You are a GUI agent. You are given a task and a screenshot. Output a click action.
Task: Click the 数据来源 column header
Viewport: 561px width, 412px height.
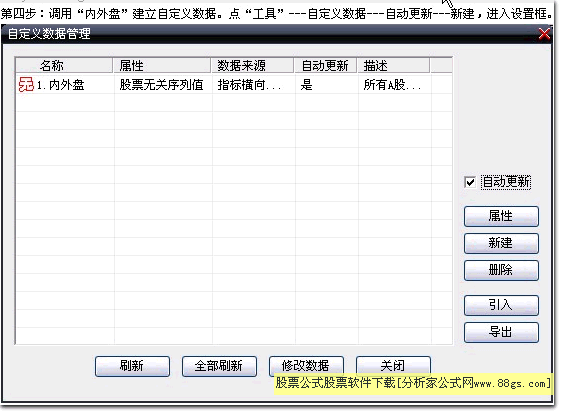point(253,65)
